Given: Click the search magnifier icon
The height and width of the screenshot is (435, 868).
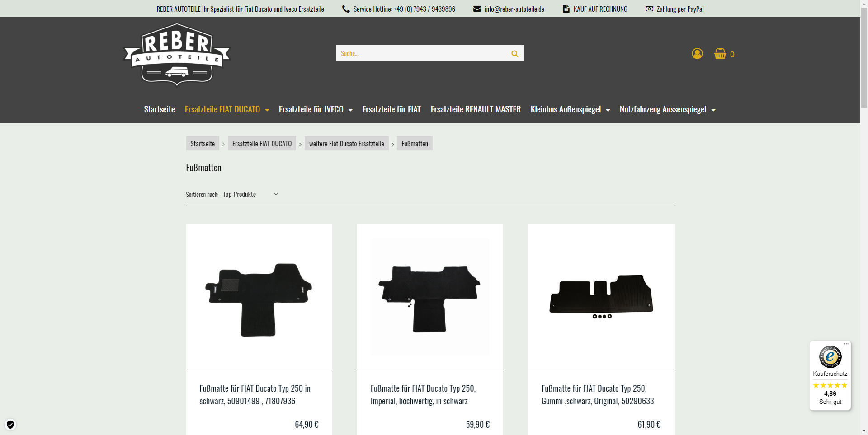Looking at the screenshot, I should (514, 53).
